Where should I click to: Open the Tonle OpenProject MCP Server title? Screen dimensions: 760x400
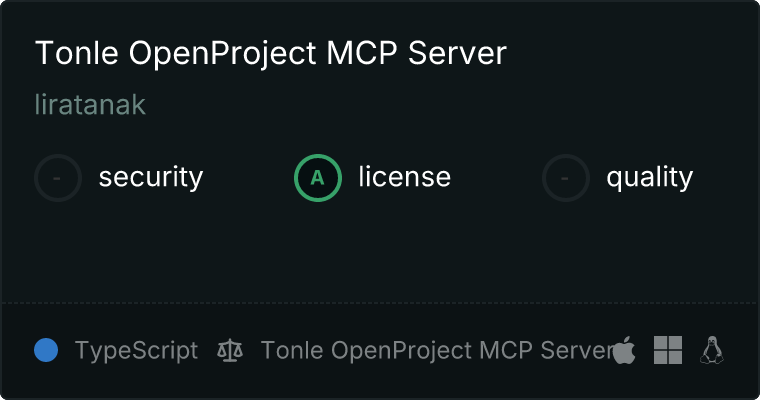[271, 53]
